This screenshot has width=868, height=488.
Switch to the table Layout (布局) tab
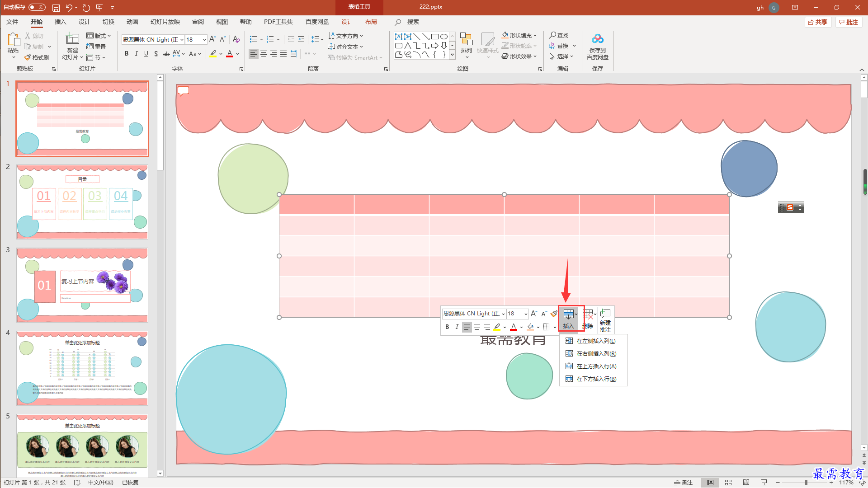coord(371,22)
